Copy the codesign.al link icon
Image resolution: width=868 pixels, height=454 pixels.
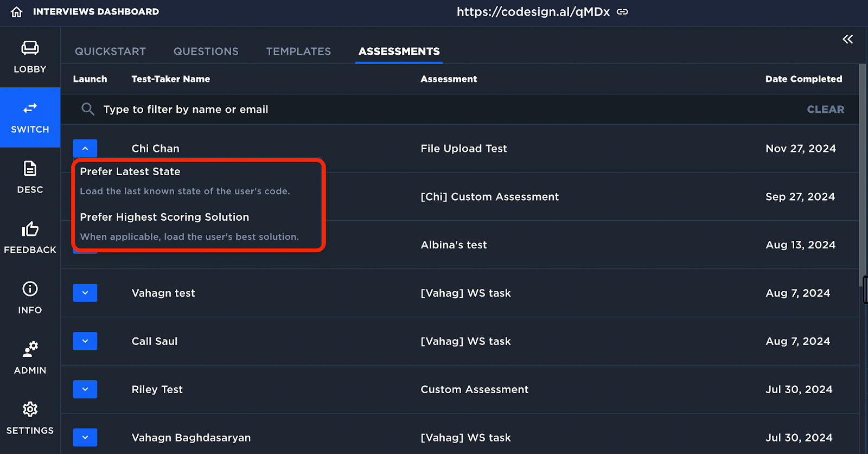[x=622, y=11]
